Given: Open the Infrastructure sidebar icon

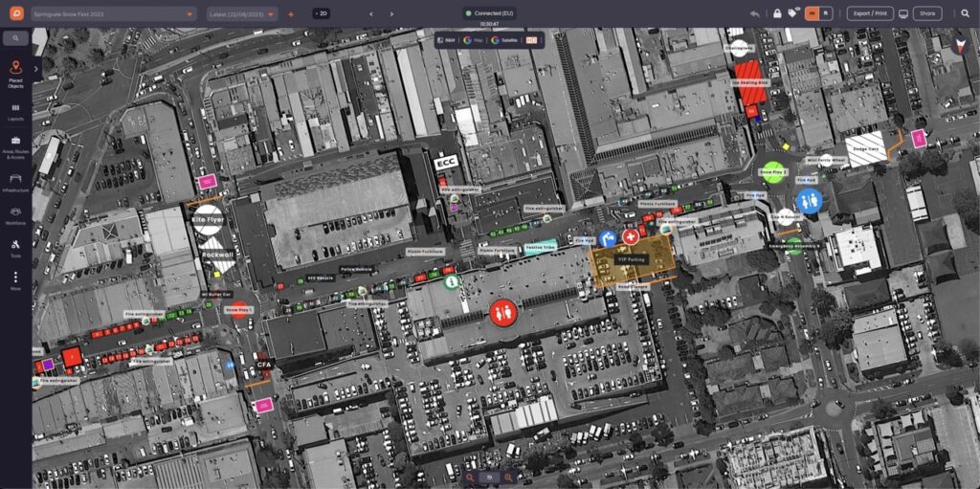Looking at the screenshot, I should point(15,183).
